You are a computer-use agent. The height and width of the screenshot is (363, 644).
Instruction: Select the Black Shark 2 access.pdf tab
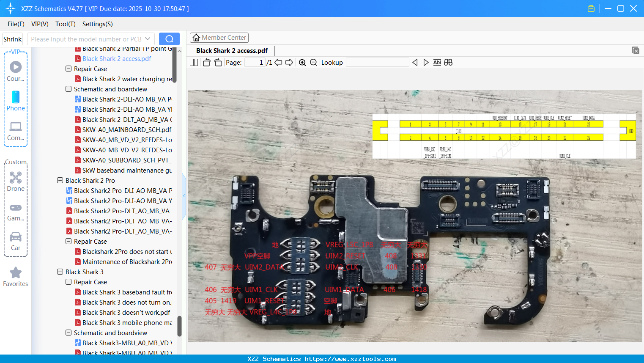pyautogui.click(x=232, y=51)
